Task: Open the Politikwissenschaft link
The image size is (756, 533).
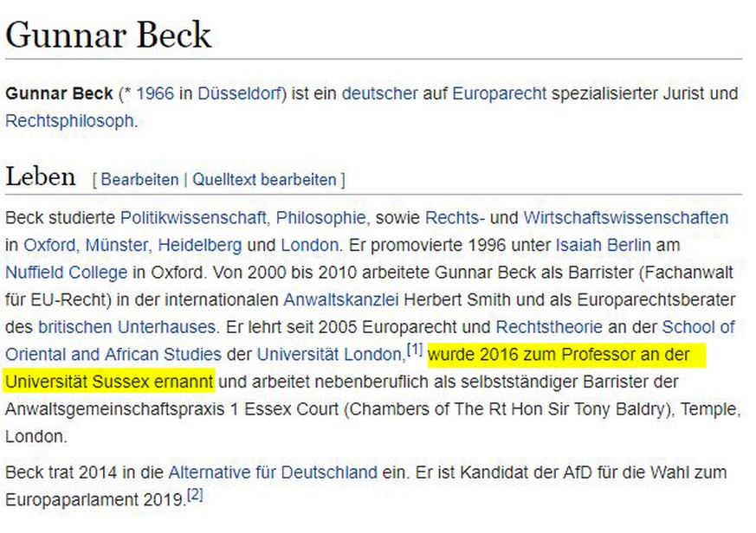Action: pos(193,217)
